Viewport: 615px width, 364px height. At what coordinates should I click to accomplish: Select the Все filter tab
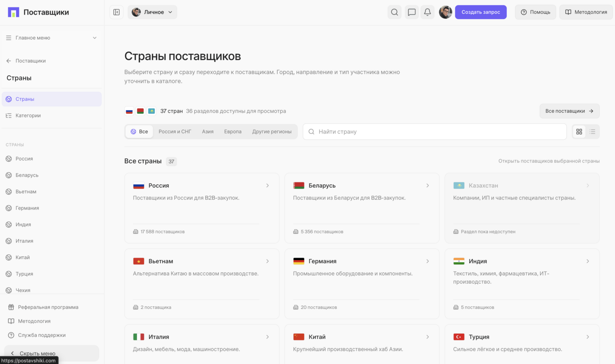pyautogui.click(x=139, y=132)
